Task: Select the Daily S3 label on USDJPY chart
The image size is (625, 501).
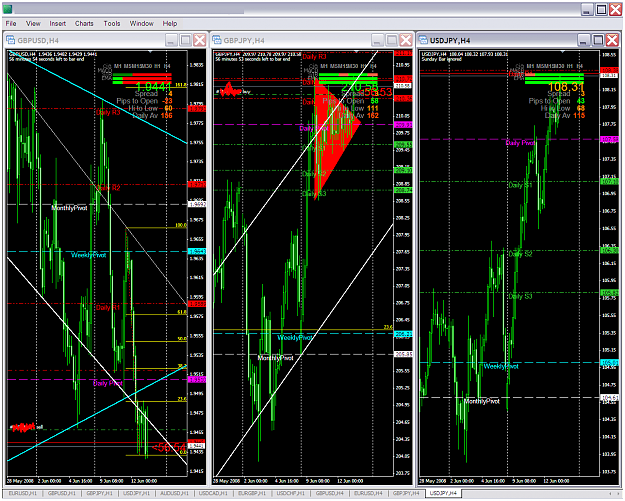Action: pyautogui.click(x=520, y=296)
